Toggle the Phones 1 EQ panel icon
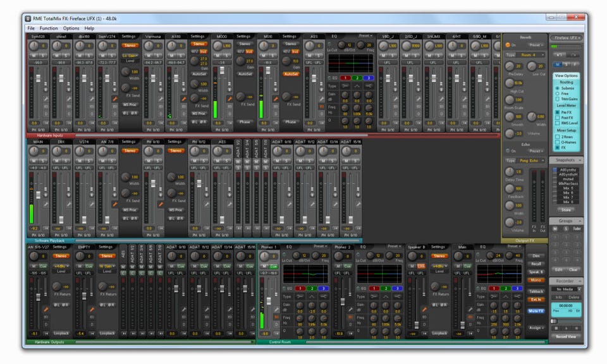607x364 pixels. (x=276, y=317)
